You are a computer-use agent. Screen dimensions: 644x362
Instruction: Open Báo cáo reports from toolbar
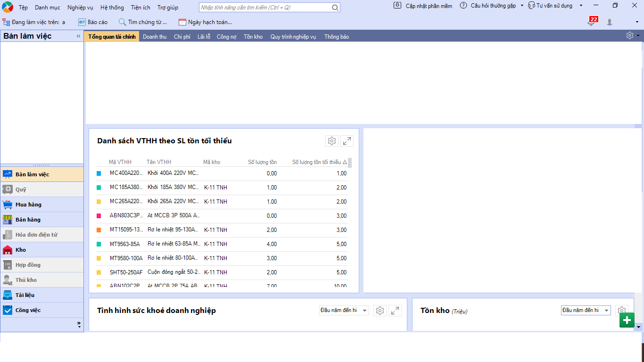[x=93, y=22]
